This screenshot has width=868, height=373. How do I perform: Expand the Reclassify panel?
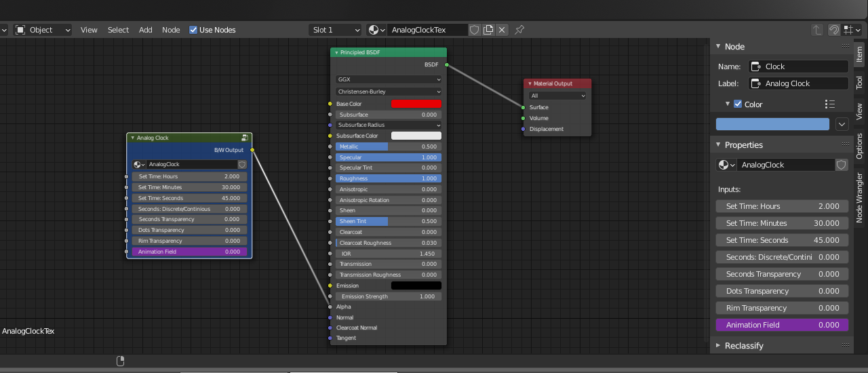point(719,345)
